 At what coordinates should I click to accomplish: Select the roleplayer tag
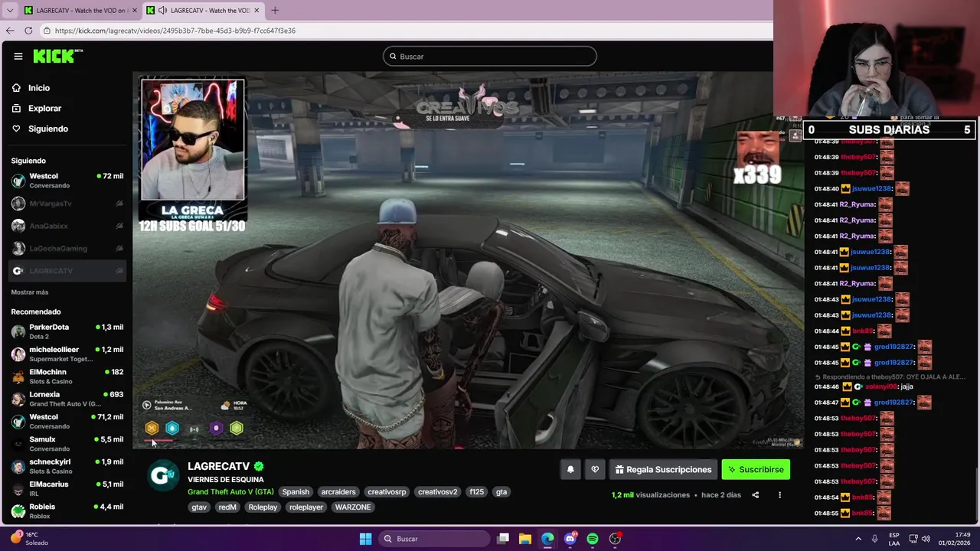[x=306, y=507]
